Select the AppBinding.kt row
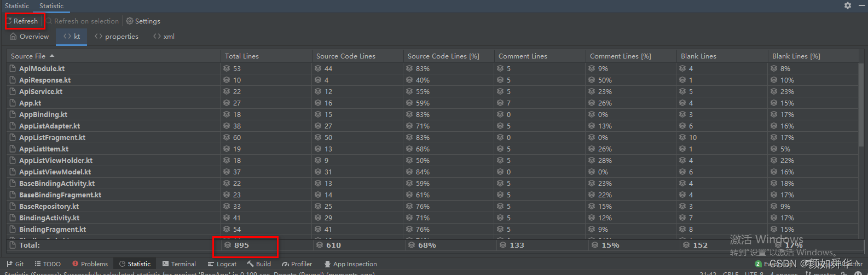 (432, 114)
